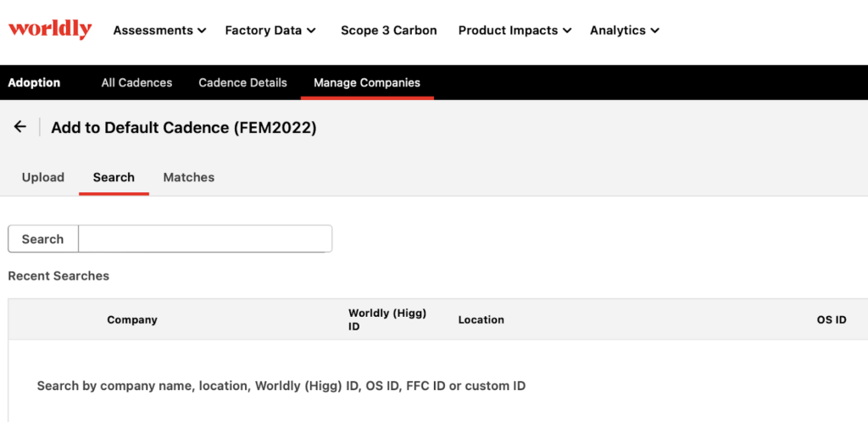Expand the Factory Data menu
Viewport: 868px width, 422px height.
tap(270, 31)
